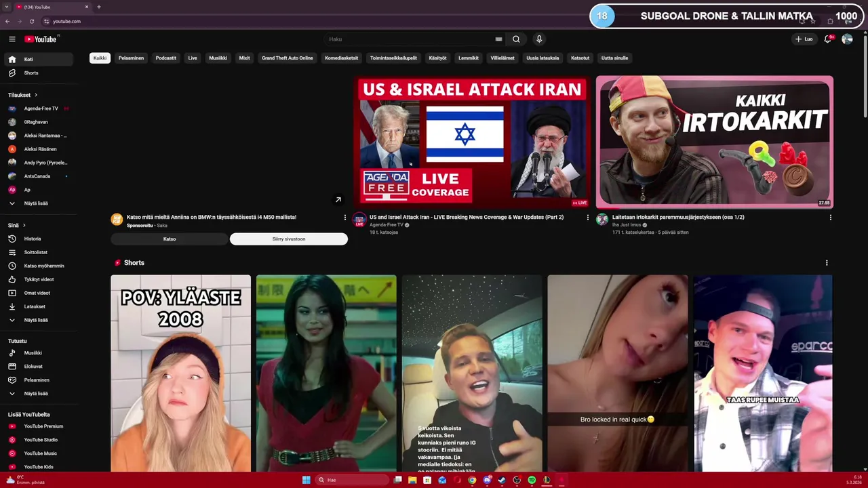Viewport: 868px width, 488px height.
Task: Open the account avatar menu
Action: point(847,39)
